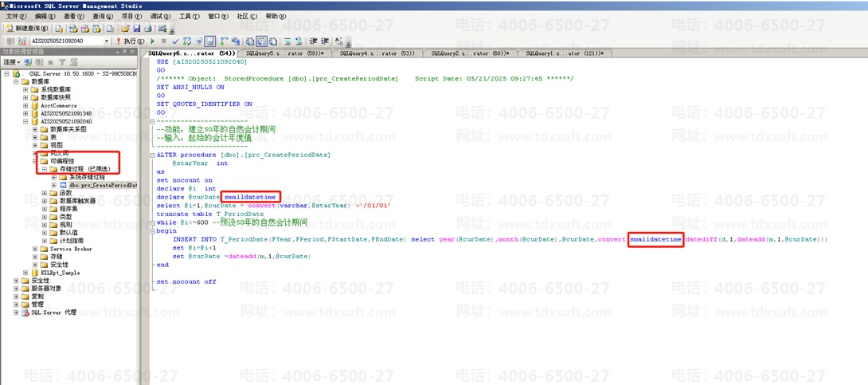Click the 执行 (Execute) query button
This screenshot has width=868, height=385.
(x=129, y=41)
